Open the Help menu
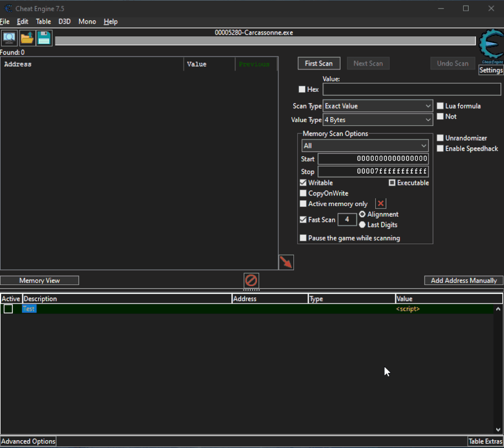 (110, 21)
